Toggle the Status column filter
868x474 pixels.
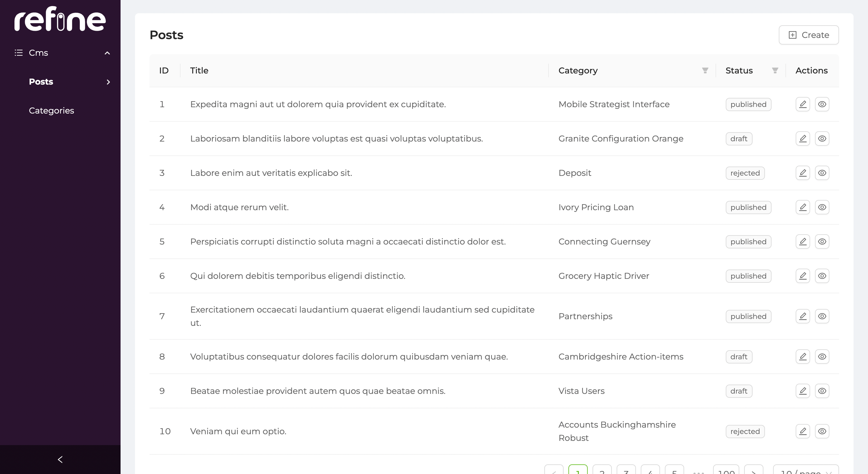[x=775, y=71]
